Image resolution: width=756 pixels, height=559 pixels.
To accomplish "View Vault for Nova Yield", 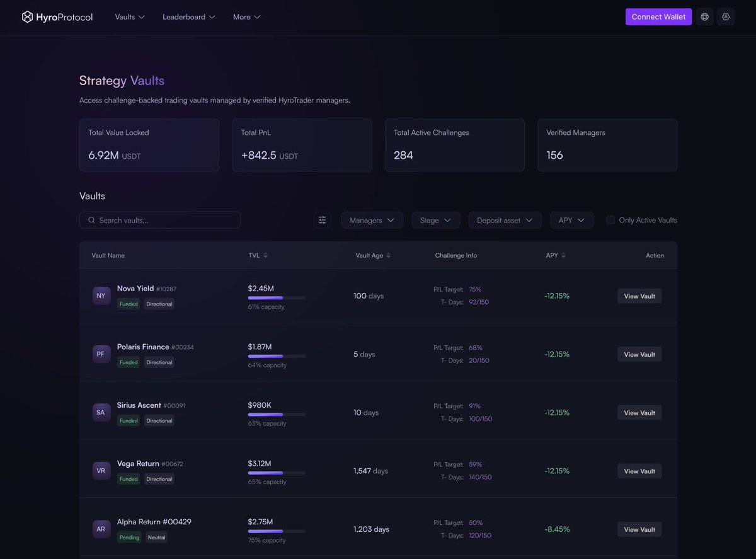I will (639, 296).
